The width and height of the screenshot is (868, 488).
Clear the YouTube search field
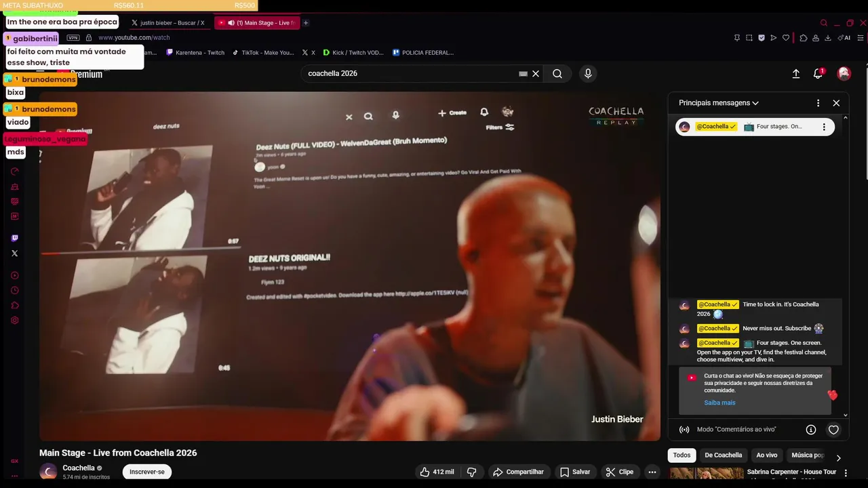(x=536, y=73)
